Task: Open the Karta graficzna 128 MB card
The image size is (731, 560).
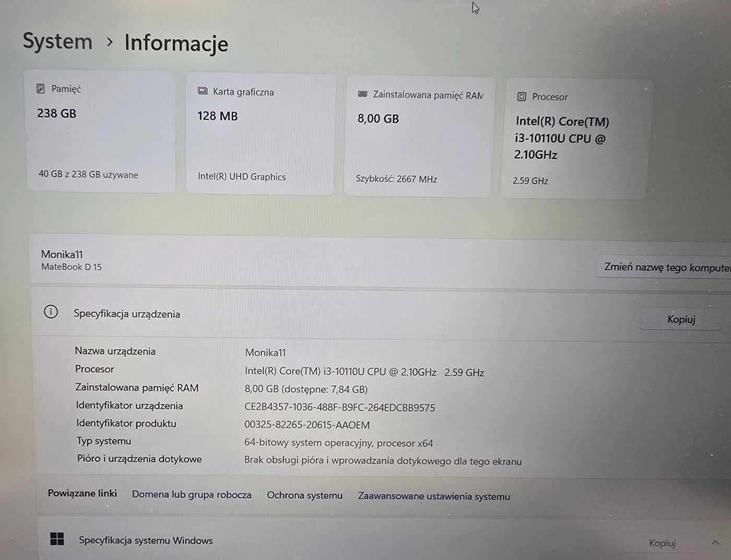Action: click(260, 135)
